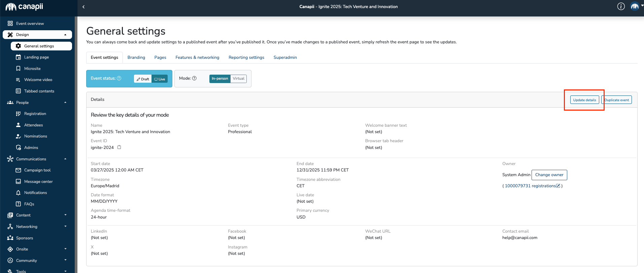Screen dimensions: 644x273
Task: Open the Event status help icon
Action: pos(119,78)
